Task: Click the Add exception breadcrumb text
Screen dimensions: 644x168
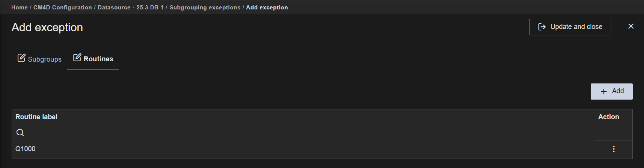Action: coord(267,8)
